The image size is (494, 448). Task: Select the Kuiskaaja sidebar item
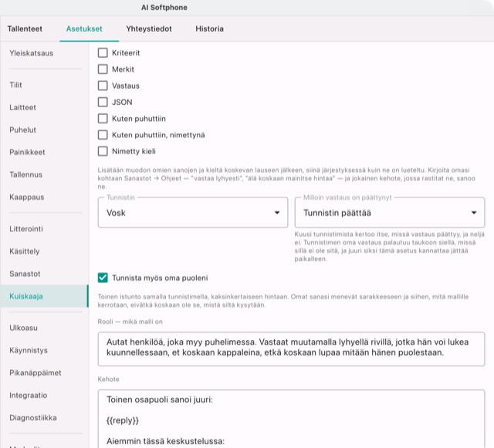[x=44, y=296]
